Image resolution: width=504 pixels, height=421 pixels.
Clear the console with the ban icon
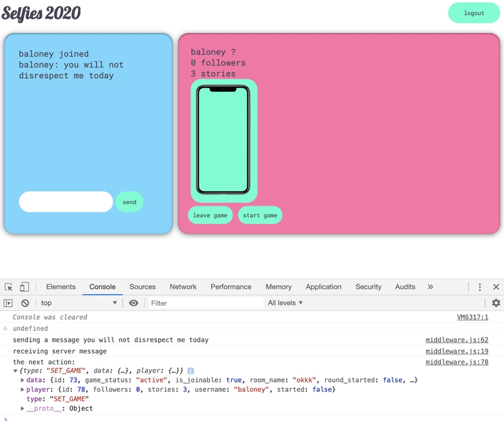[25, 303]
